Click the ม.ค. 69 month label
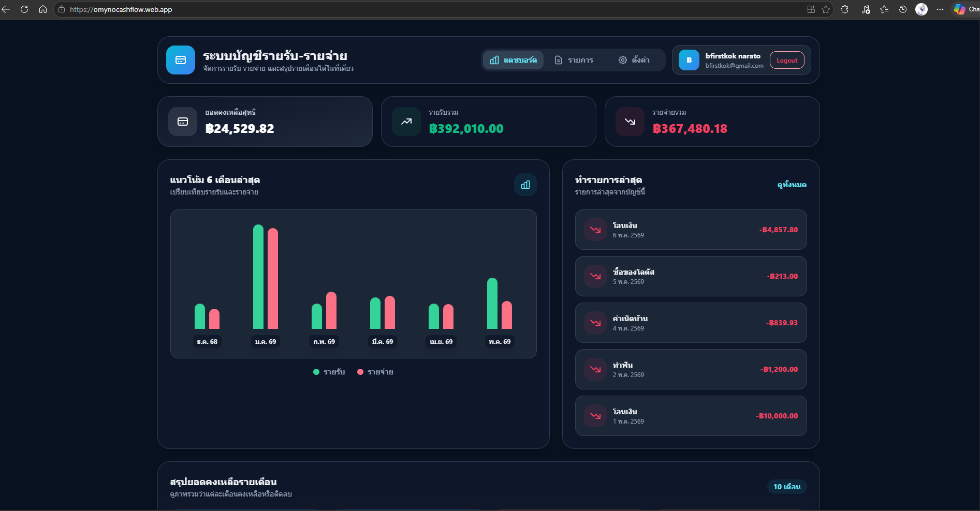Screen dimensions: 980x511 [266, 342]
